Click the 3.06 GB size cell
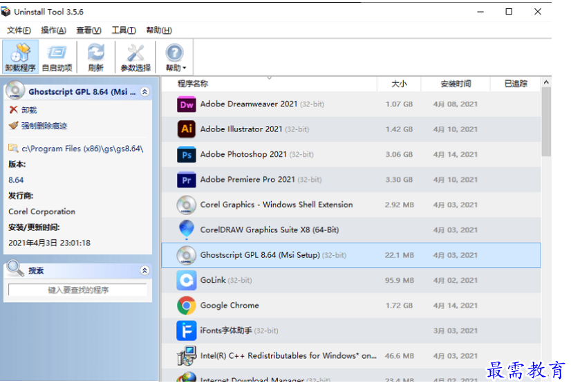Image resolution: width=571 pixels, height=392 pixels. (399, 154)
